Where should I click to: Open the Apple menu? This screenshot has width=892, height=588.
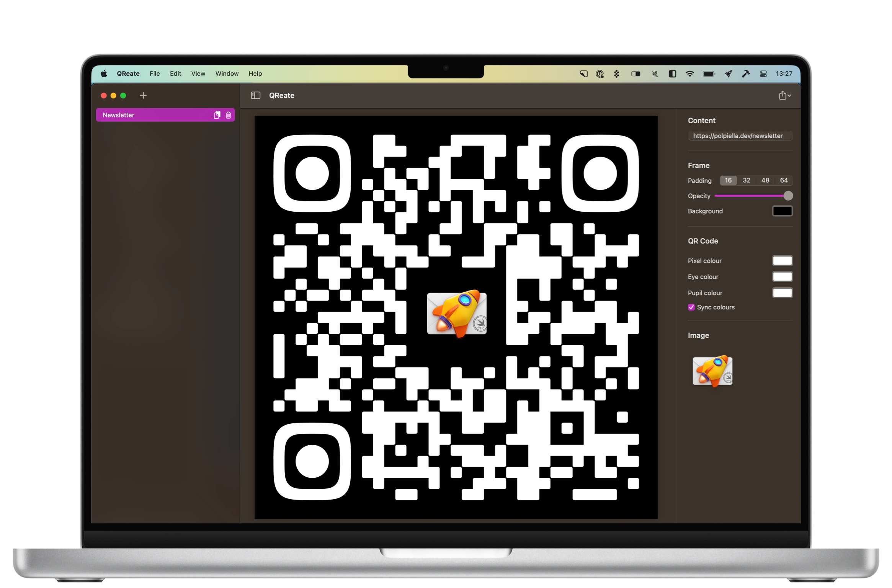(x=104, y=73)
